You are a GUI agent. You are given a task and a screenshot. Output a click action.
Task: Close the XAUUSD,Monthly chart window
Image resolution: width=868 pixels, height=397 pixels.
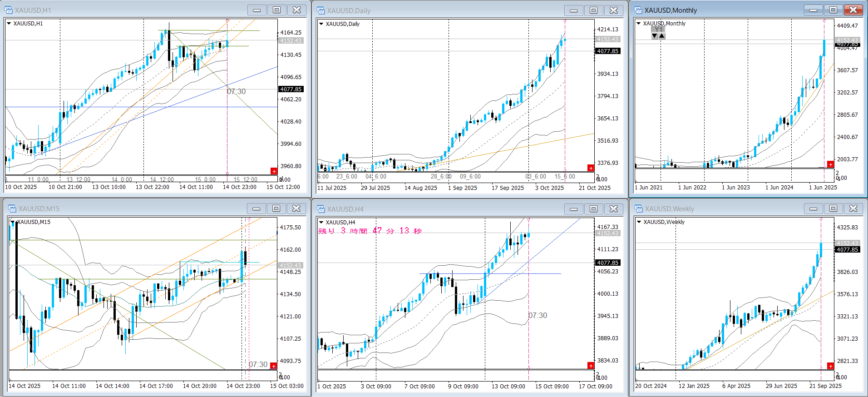tap(853, 10)
